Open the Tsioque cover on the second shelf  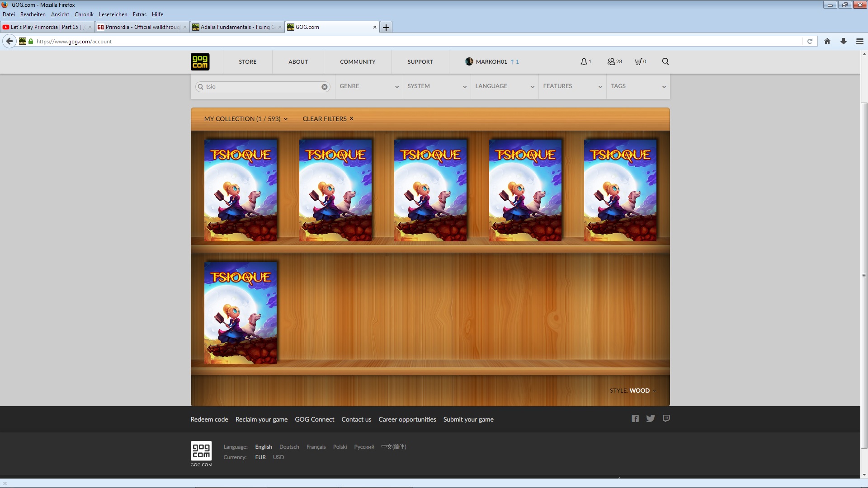pos(241,313)
